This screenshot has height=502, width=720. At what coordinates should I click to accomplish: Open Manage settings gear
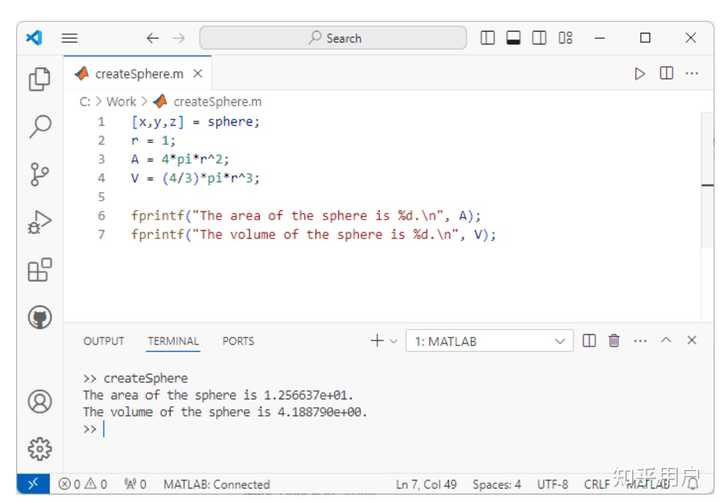40,447
